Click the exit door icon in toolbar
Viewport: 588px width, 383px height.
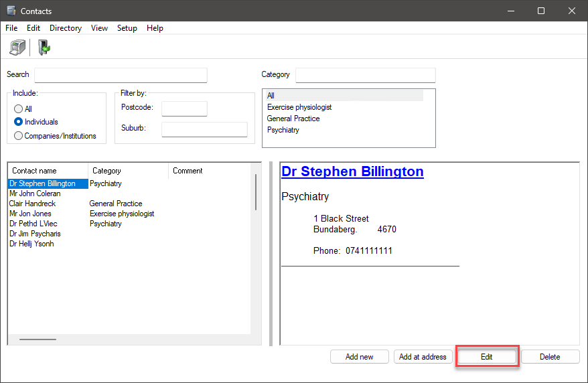(44, 47)
